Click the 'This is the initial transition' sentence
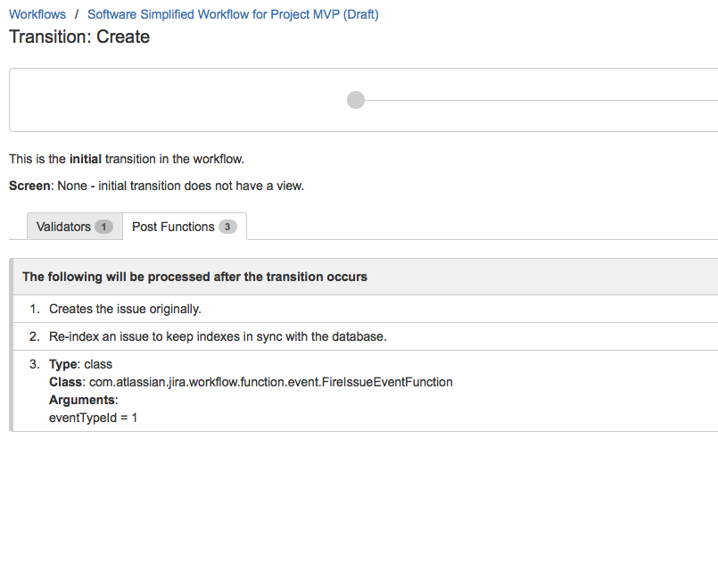 pos(127,159)
